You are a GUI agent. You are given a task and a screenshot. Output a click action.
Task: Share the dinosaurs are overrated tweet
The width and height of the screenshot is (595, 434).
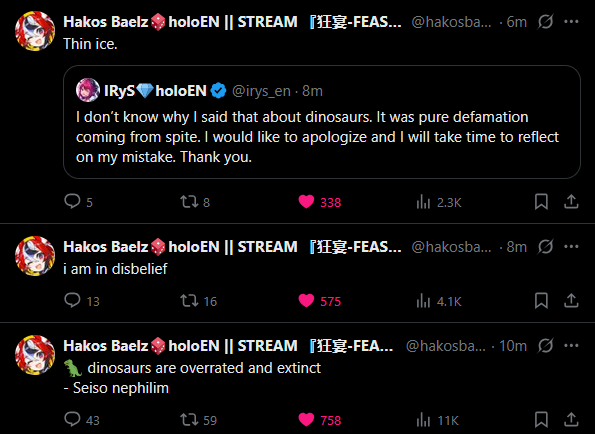tap(571, 420)
